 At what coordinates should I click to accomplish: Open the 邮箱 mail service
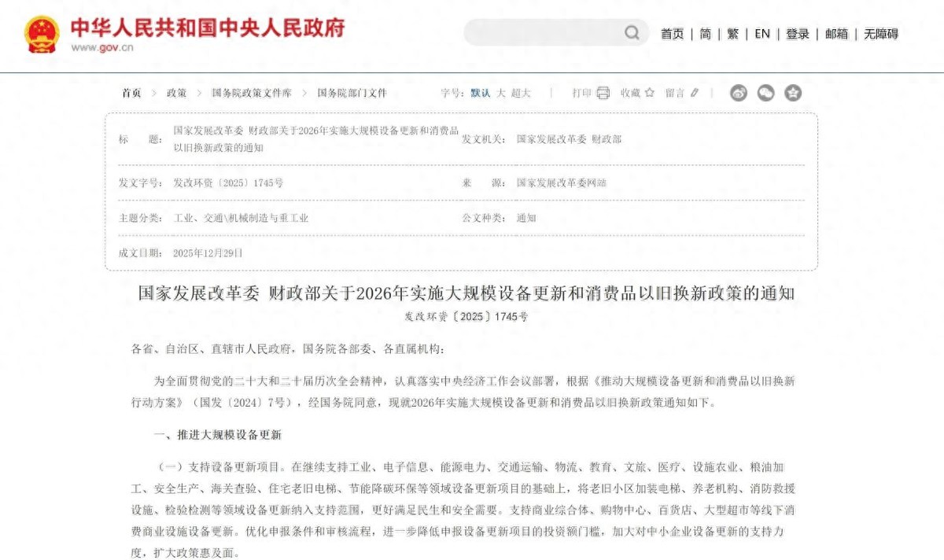[x=837, y=34]
